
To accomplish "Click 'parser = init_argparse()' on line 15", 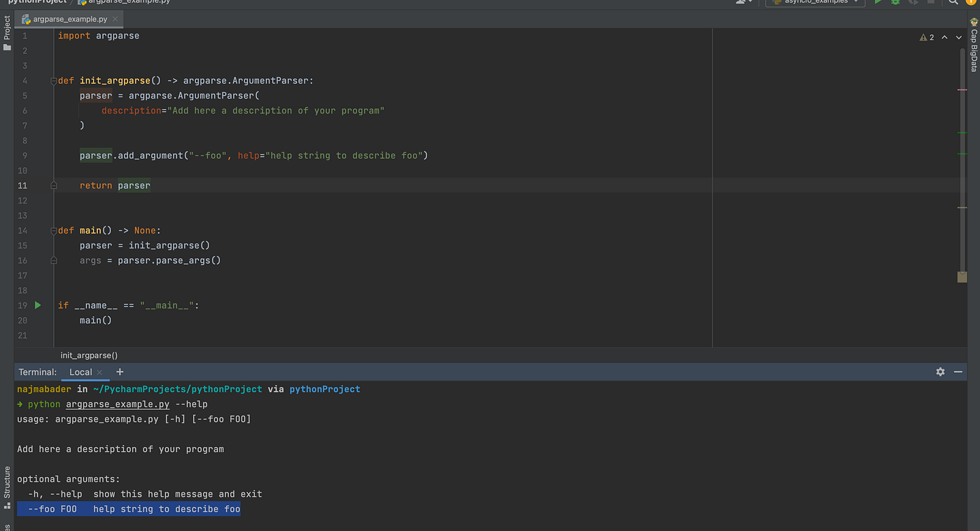I will 145,246.
